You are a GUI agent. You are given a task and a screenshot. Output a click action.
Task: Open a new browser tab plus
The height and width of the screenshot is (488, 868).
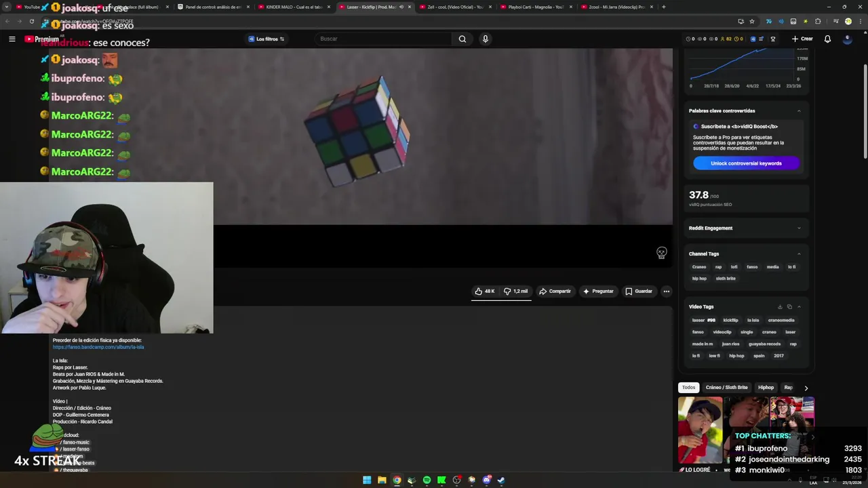(x=663, y=7)
